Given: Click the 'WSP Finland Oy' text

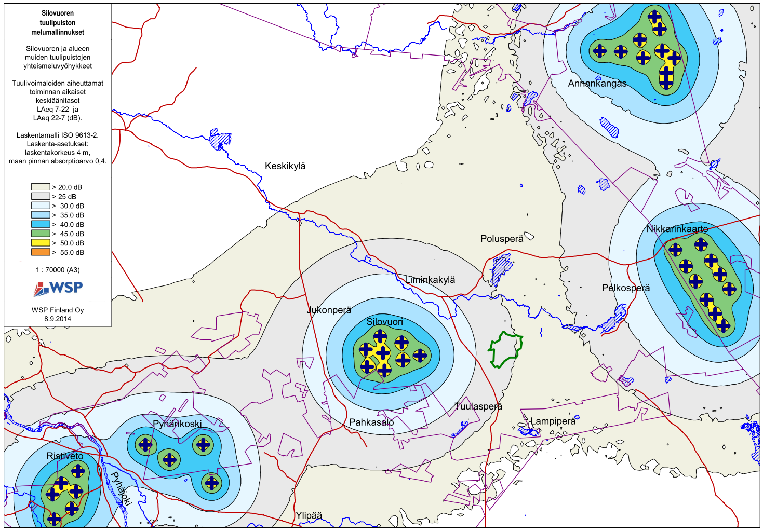Looking at the screenshot, I should coord(58,310).
